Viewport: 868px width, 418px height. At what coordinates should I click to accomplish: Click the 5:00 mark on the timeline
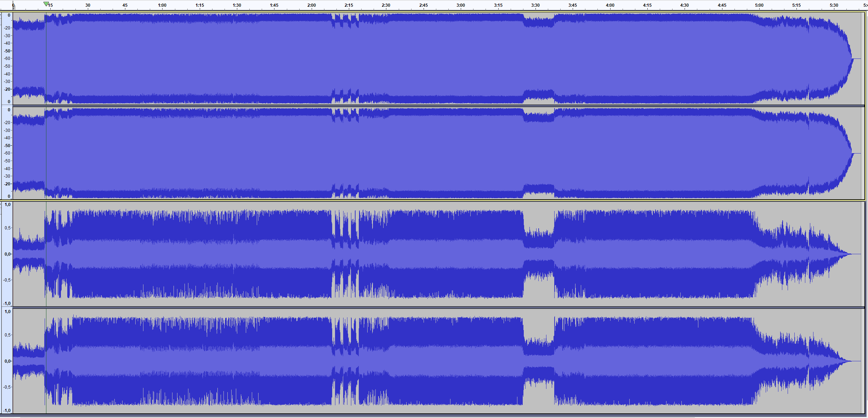[759, 5]
